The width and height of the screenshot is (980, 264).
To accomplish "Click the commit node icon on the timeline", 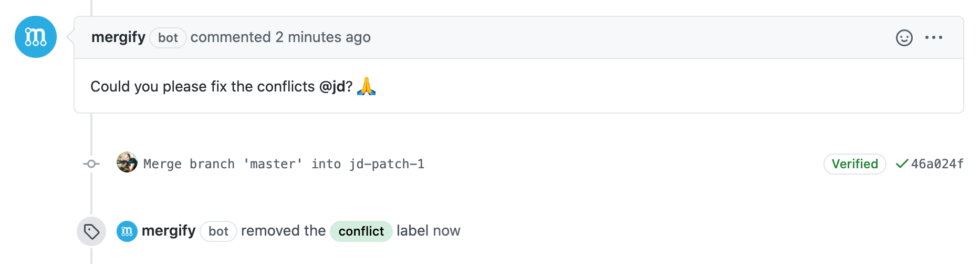I will pos(91,164).
